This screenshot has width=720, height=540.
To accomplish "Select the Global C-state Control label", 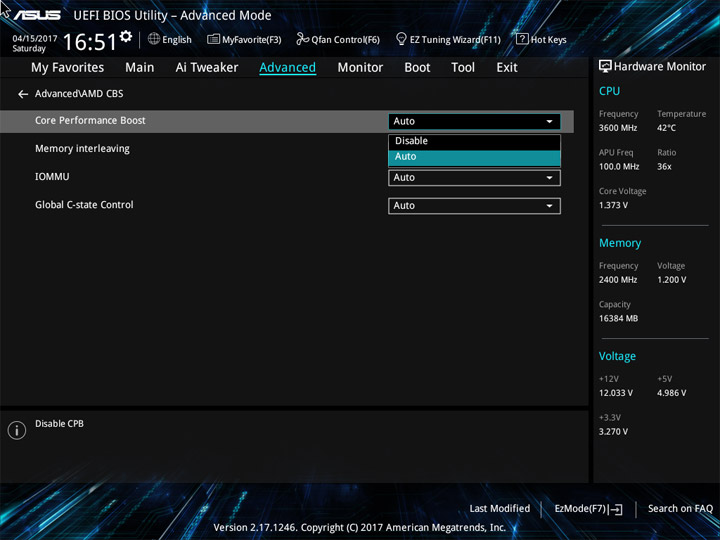I will pos(84,205).
